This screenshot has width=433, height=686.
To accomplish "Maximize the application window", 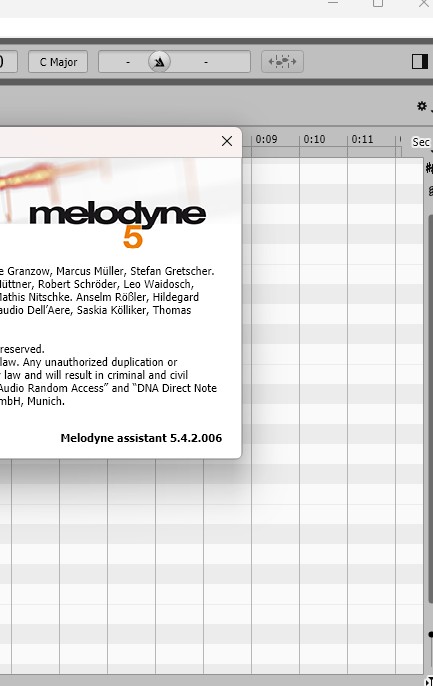I will point(378,3).
